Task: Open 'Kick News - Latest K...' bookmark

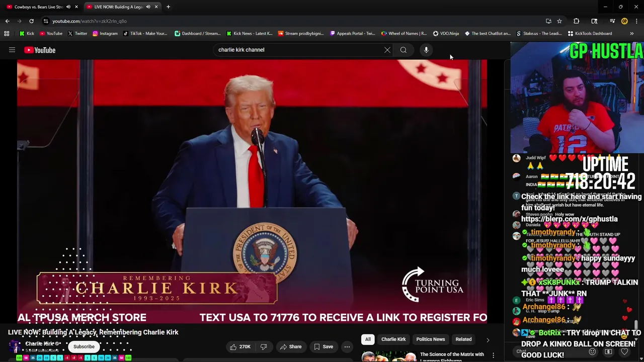Action: tap(250, 33)
